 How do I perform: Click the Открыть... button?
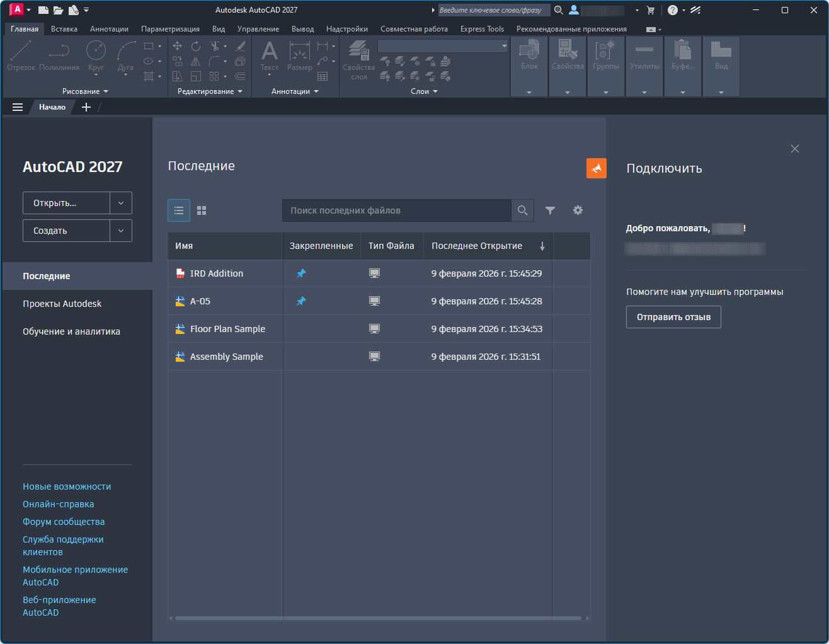point(67,203)
